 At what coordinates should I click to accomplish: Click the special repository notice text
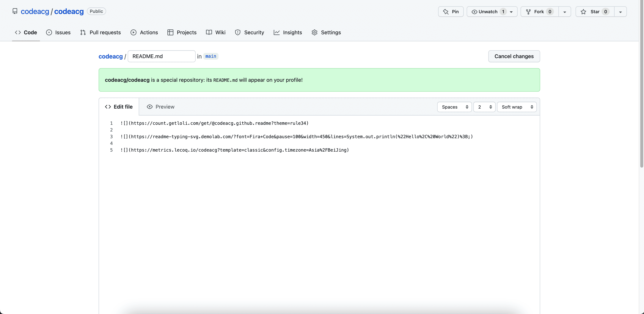(x=204, y=80)
